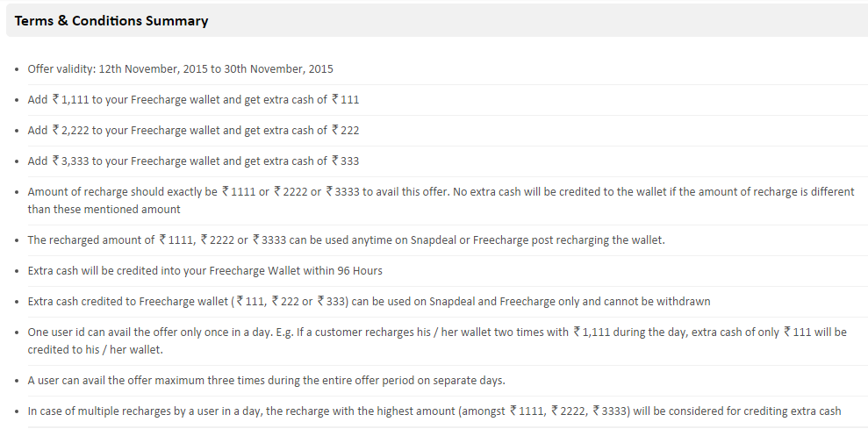Click 'Amount of recharge should exactly be' text
Viewport: 868px width, 436px height.
pyautogui.click(x=123, y=192)
